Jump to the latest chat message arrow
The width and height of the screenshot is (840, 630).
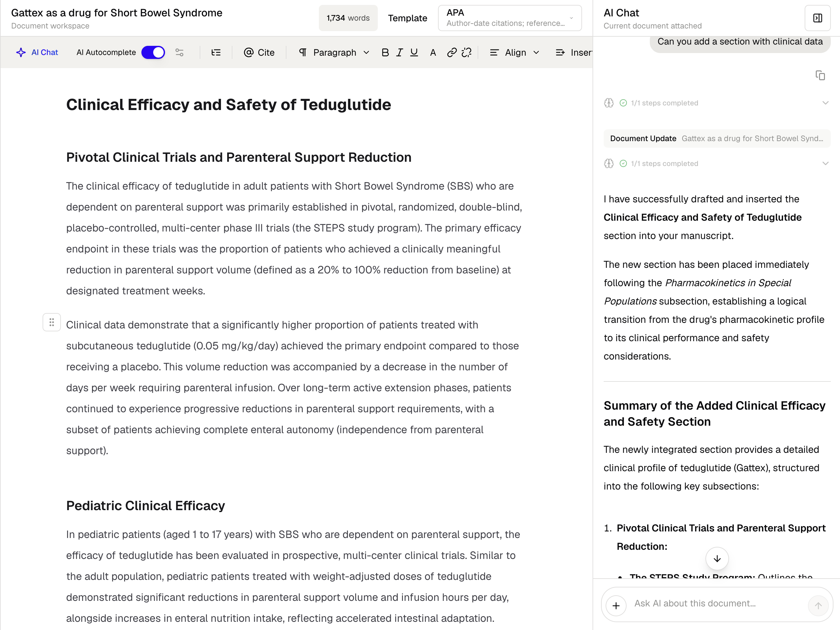pyautogui.click(x=717, y=559)
